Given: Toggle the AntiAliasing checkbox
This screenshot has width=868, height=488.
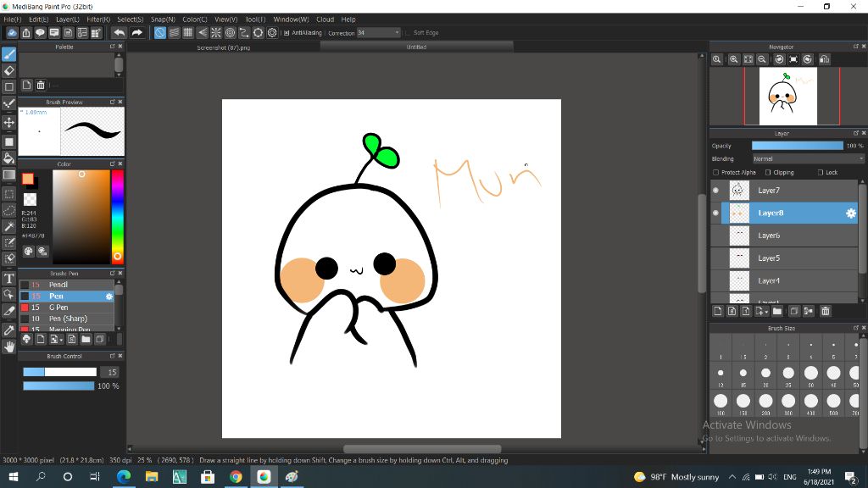Looking at the screenshot, I should click(x=287, y=33).
